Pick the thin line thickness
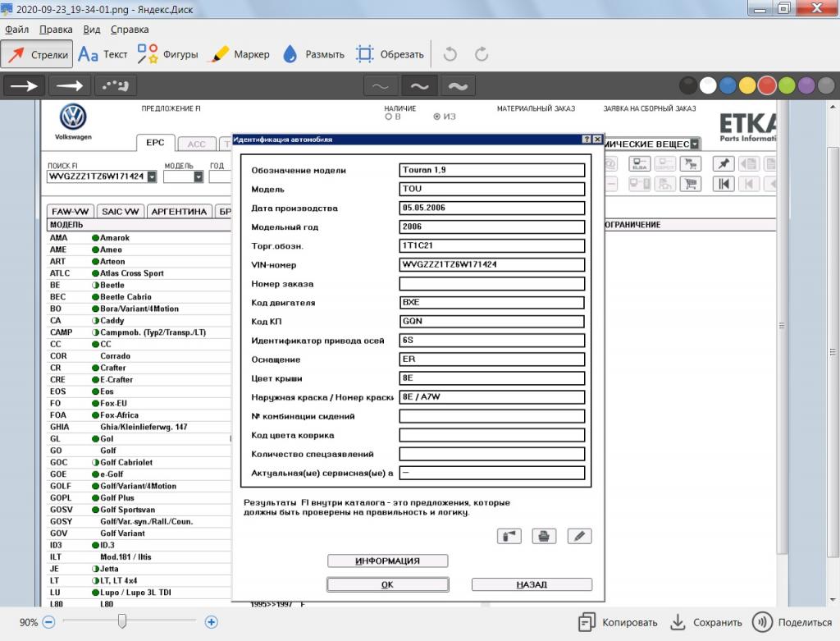This screenshot has height=641, width=840. coord(381,85)
